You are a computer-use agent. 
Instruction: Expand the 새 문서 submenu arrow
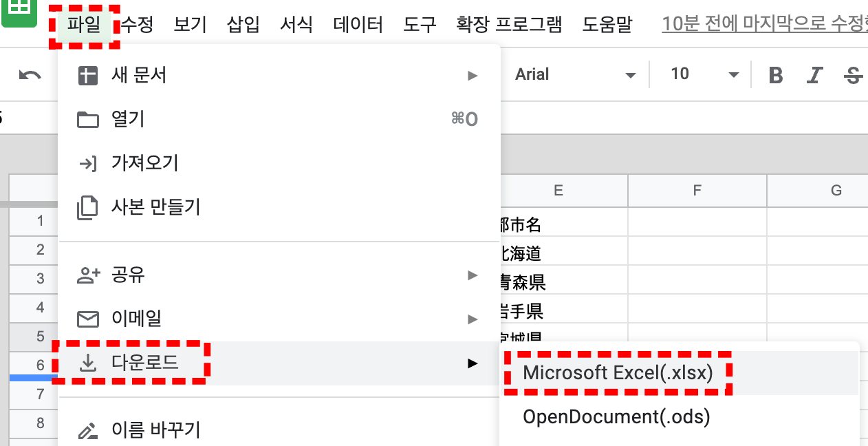point(473,75)
